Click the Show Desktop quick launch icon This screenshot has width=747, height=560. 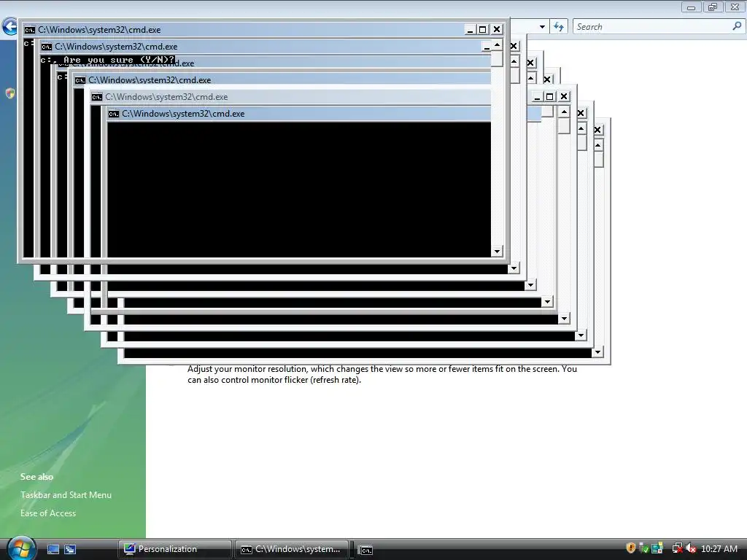coord(53,549)
